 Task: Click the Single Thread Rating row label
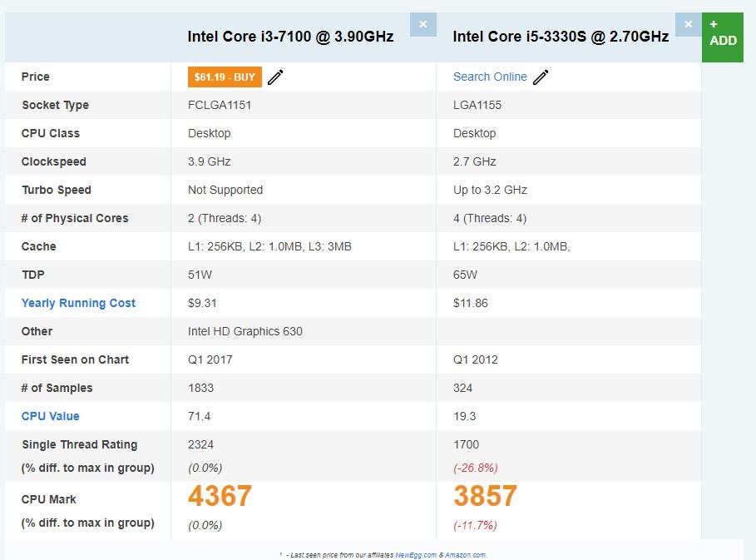click(80, 444)
